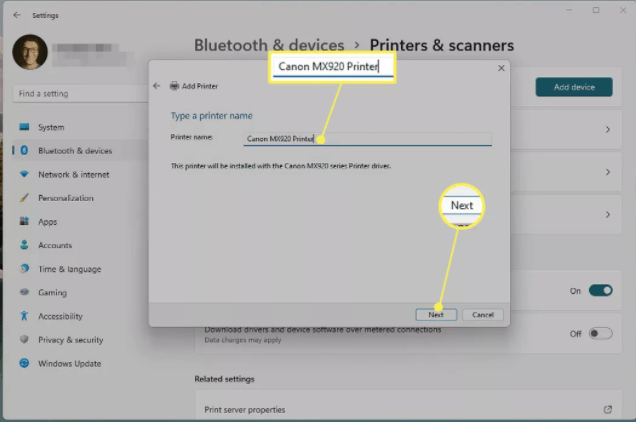Screen dimensions: 636x422
Task: Click the Add Printer dialog back arrow
Action: pos(157,86)
